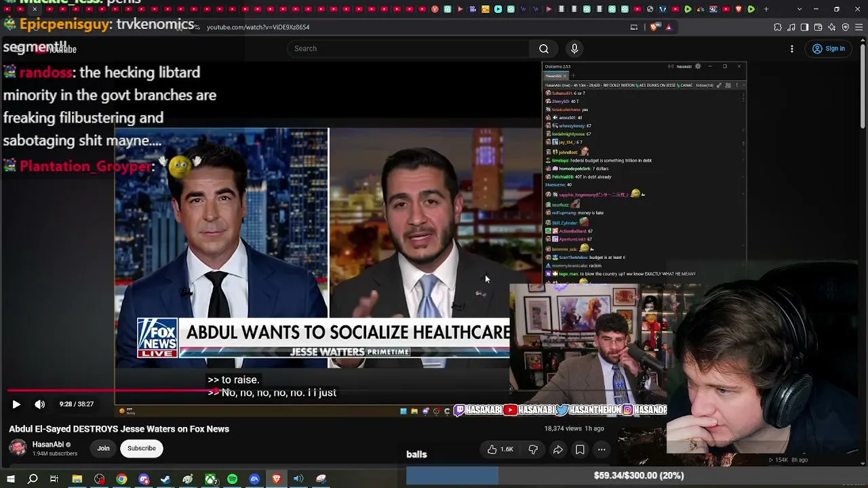
Task: Sign in to YouTube
Action: (829, 49)
